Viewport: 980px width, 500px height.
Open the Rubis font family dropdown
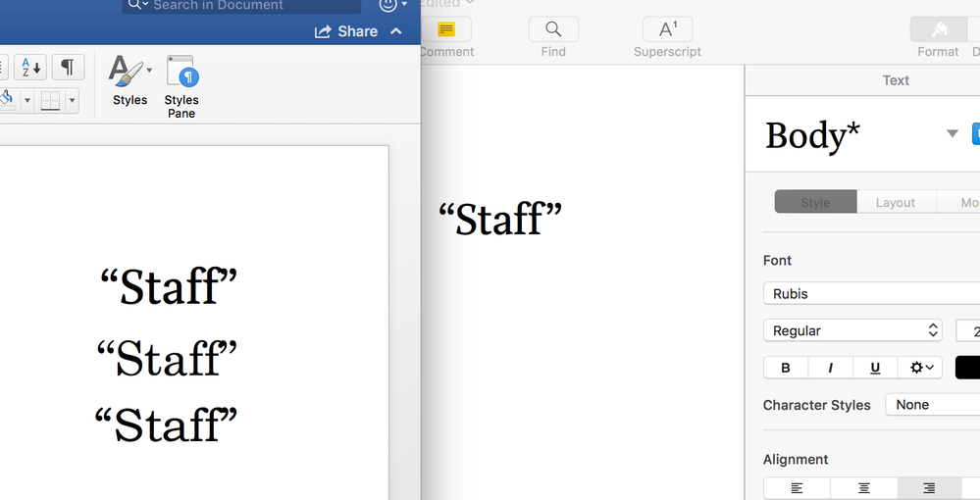tap(871, 293)
